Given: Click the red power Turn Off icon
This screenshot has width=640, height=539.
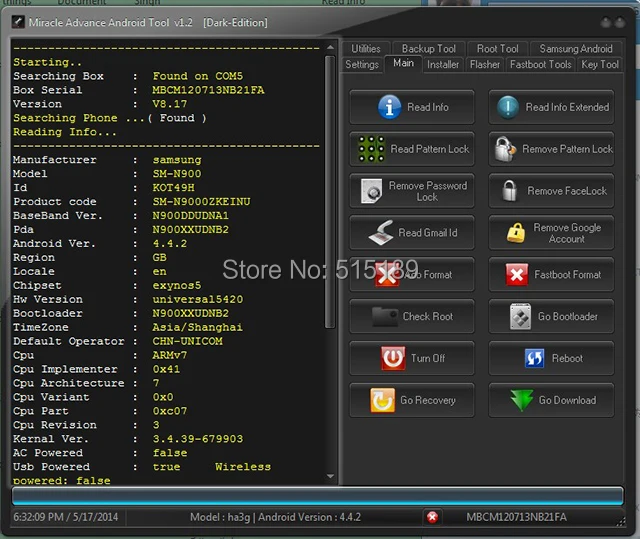Looking at the screenshot, I should point(393,358).
